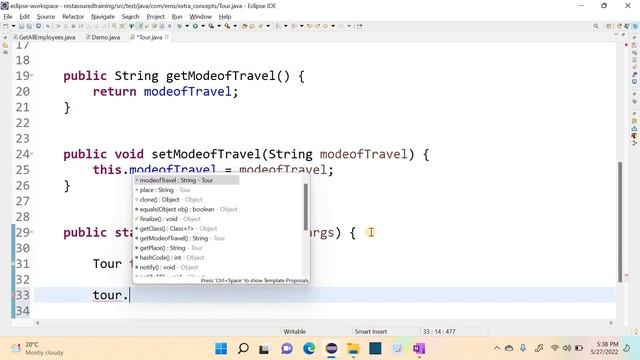Open the Coverage dropdown arrow
This screenshot has width=640, height=360.
click(219, 26)
